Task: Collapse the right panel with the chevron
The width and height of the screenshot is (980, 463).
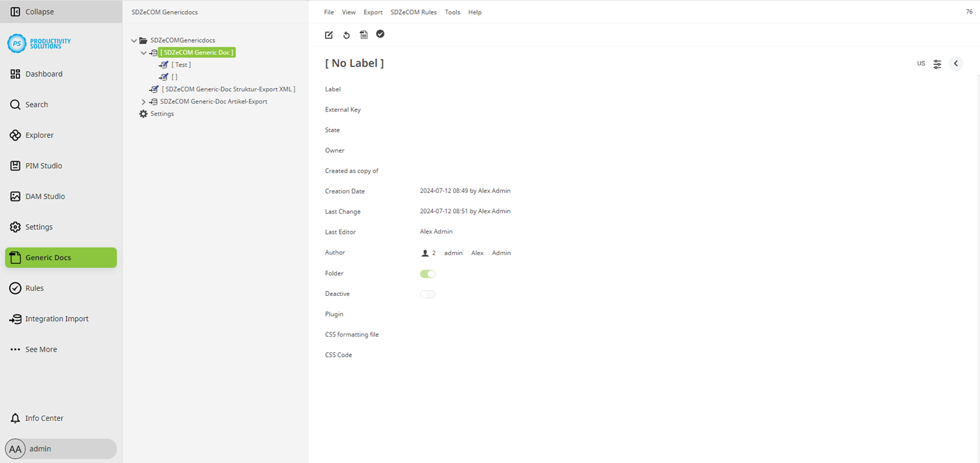Action: click(x=956, y=63)
